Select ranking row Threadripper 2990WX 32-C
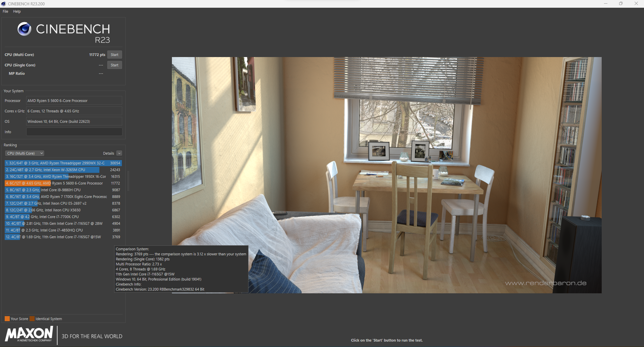Screen dimensions: 644x347 pos(63,163)
